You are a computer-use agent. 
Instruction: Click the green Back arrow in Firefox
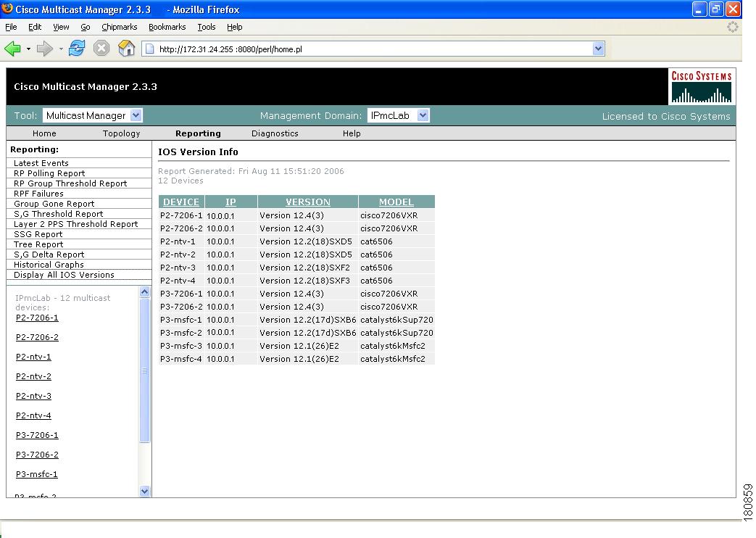coord(12,49)
